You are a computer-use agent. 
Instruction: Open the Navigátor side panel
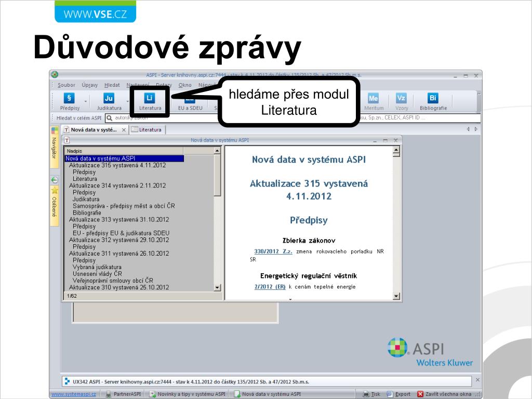[x=54, y=148]
